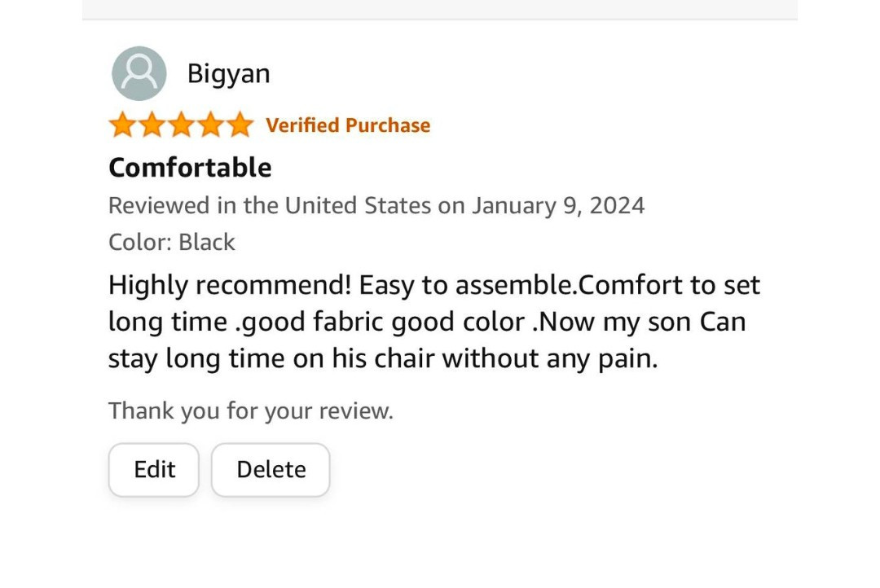Image resolution: width=880 pixels, height=588 pixels.
Task: Click the date January 9, 2024
Action: click(x=558, y=205)
